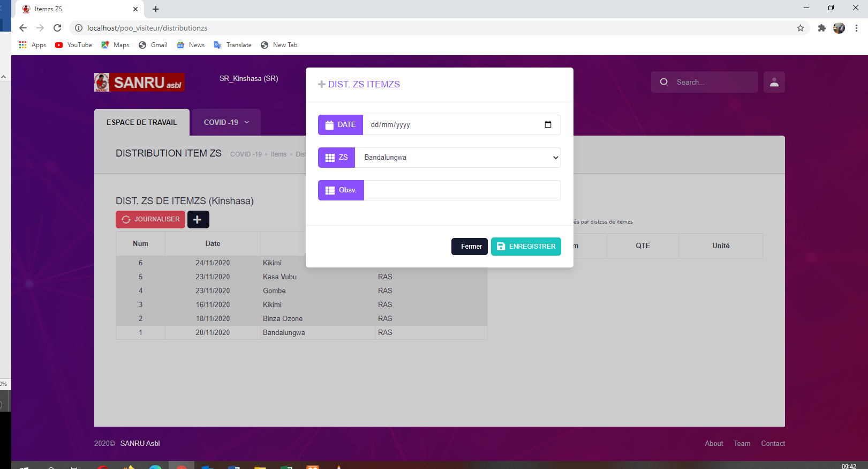Open the Apps grid in bookmarks bar
Screen dimensions: 868x469
click(32, 45)
